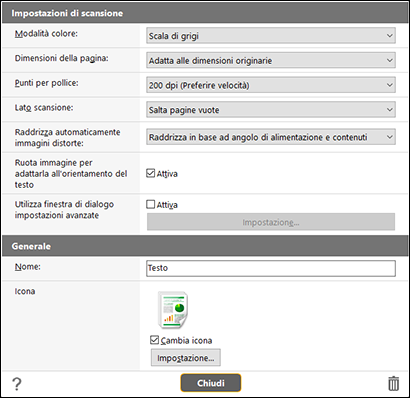Open the Lato scansione dropdown
The image size is (410, 398).
point(271,110)
